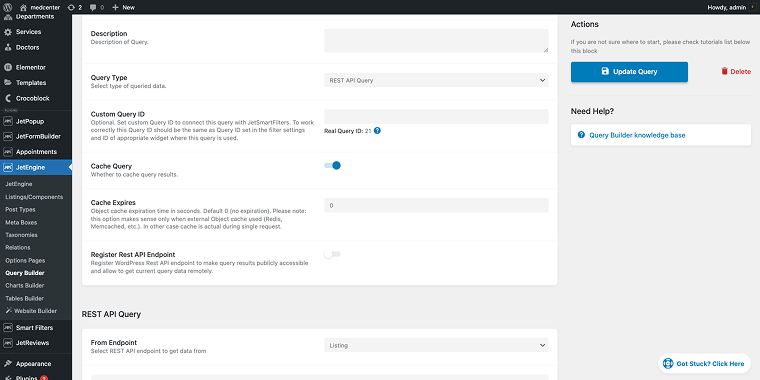Click the Appointments icon
Viewport: 760px width, 380px height.
(8, 152)
